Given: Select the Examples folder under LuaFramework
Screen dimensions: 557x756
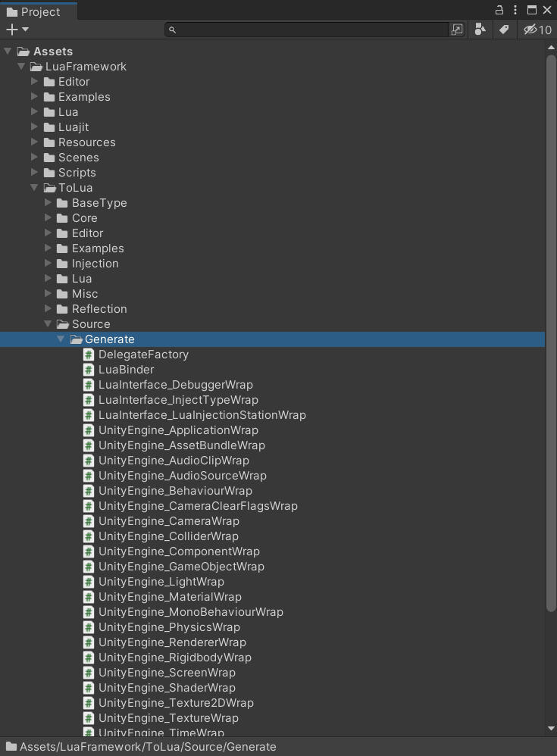Looking at the screenshot, I should tap(84, 97).
